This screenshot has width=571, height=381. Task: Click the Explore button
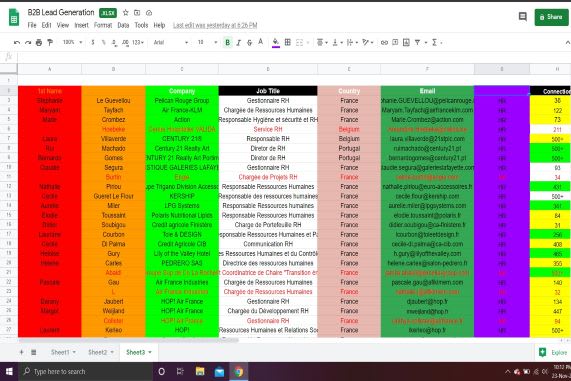click(x=553, y=352)
